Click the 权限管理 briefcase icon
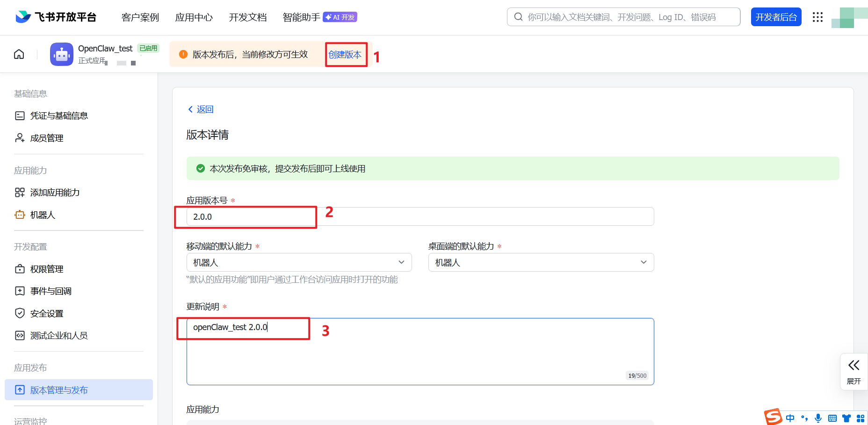The image size is (868, 425). pyautogui.click(x=20, y=269)
